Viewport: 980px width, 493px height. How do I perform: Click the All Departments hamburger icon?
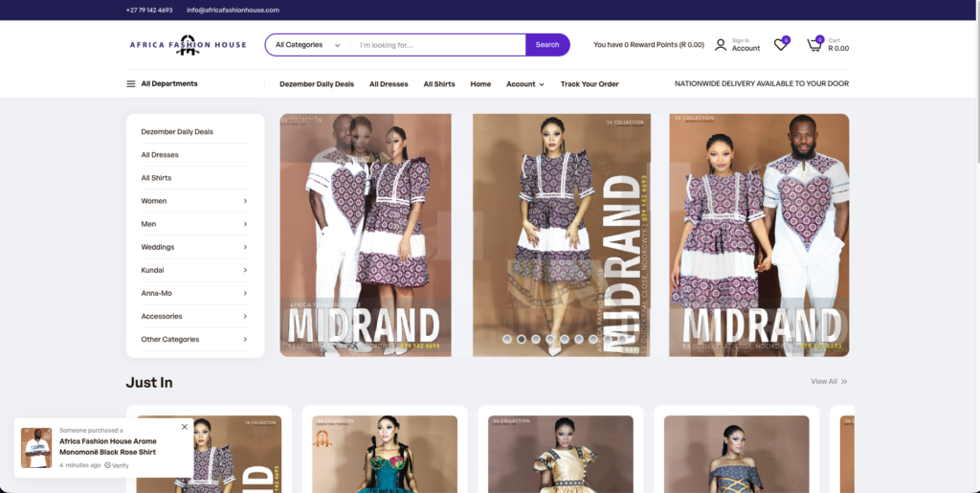pos(130,83)
